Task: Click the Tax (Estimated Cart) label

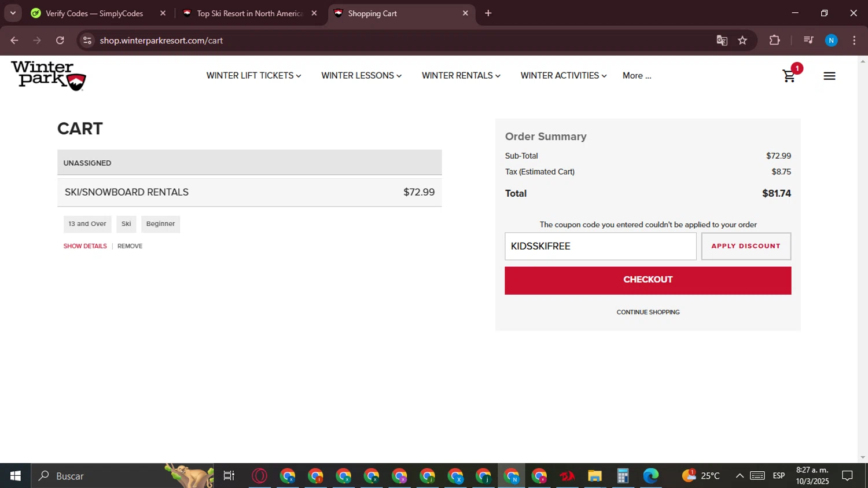Action: point(540,172)
